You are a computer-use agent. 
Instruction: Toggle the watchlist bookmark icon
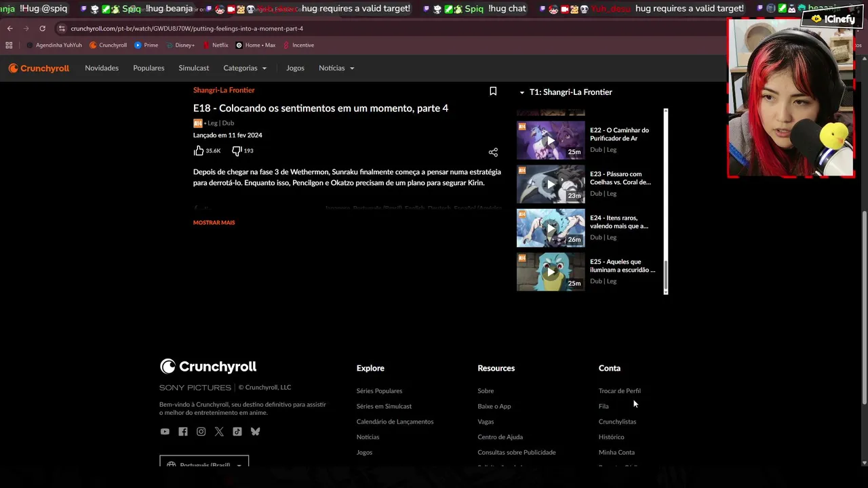pos(493,91)
